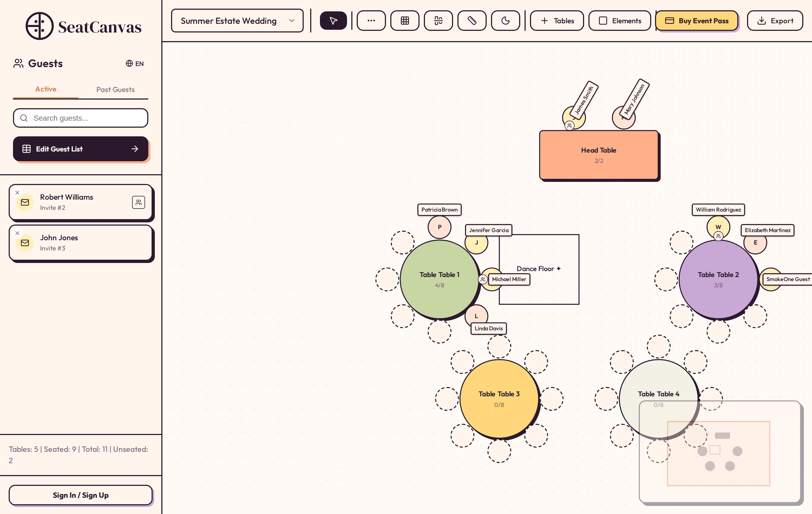The width and height of the screenshot is (812, 514).
Task: Export the seating chart
Action: 775,21
